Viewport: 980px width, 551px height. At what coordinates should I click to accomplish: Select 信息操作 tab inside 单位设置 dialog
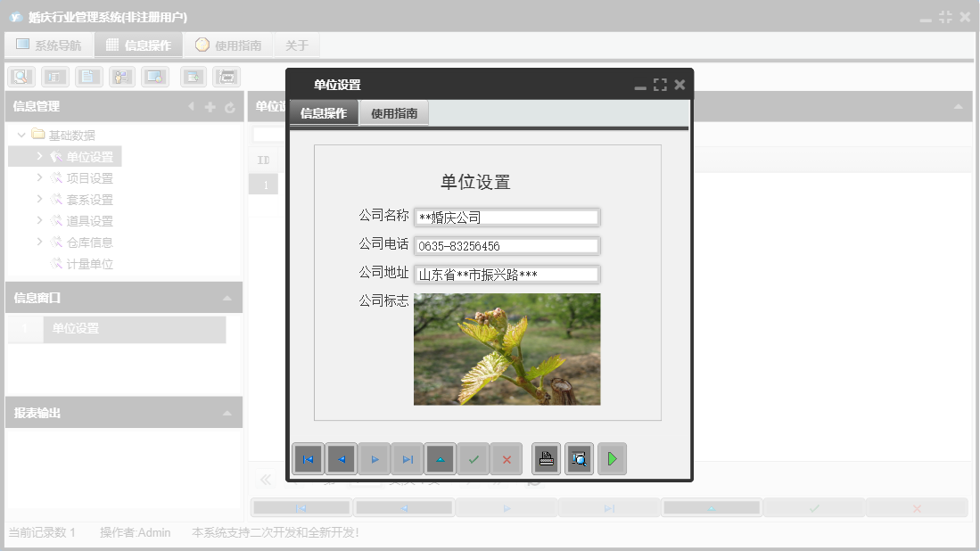click(323, 113)
